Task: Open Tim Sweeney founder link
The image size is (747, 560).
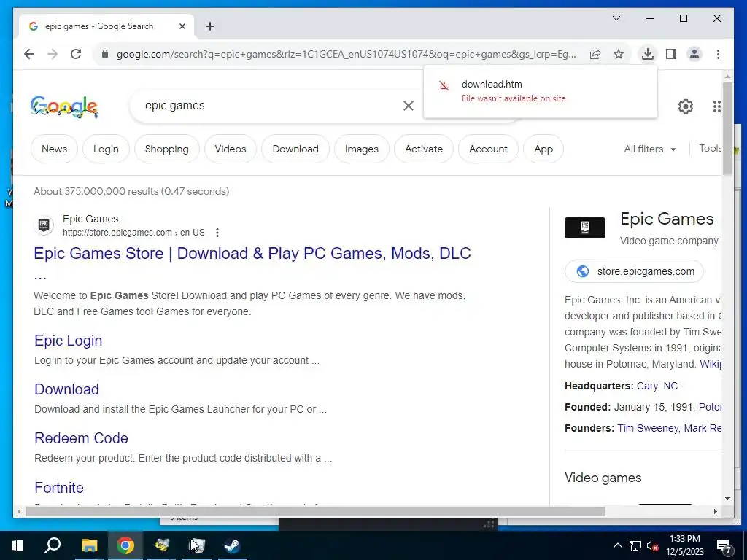Action: 648,428
